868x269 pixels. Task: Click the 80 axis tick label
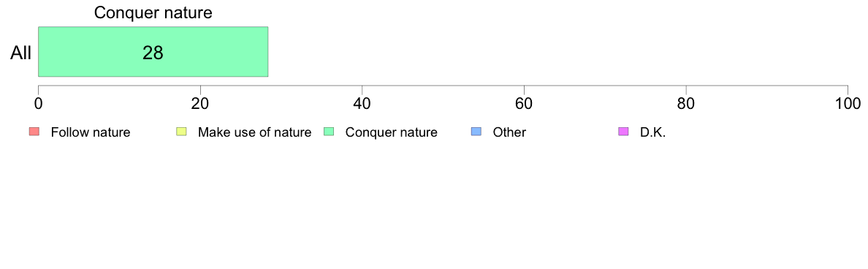pos(686,103)
